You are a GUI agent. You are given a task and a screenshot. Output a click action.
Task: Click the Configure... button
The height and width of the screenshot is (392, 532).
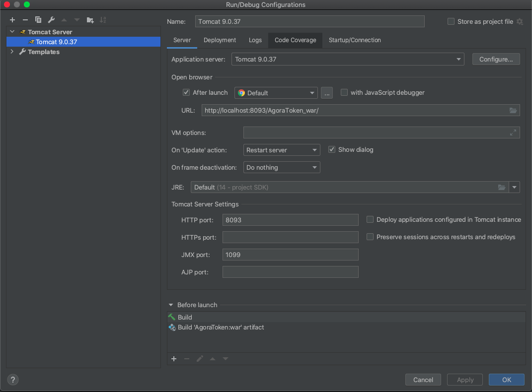point(496,59)
